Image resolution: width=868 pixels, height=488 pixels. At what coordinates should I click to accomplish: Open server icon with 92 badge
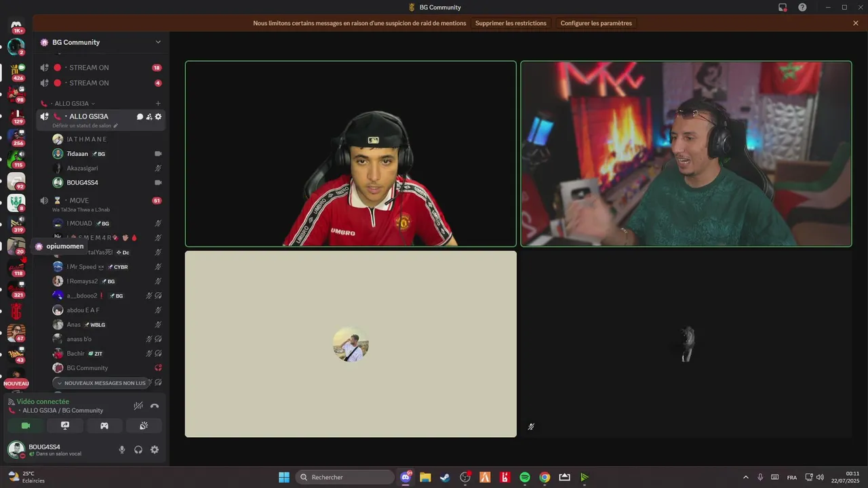[x=16, y=181]
